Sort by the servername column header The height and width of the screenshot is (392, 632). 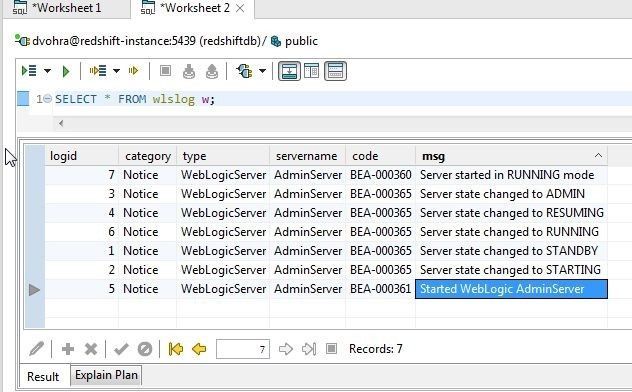point(307,156)
